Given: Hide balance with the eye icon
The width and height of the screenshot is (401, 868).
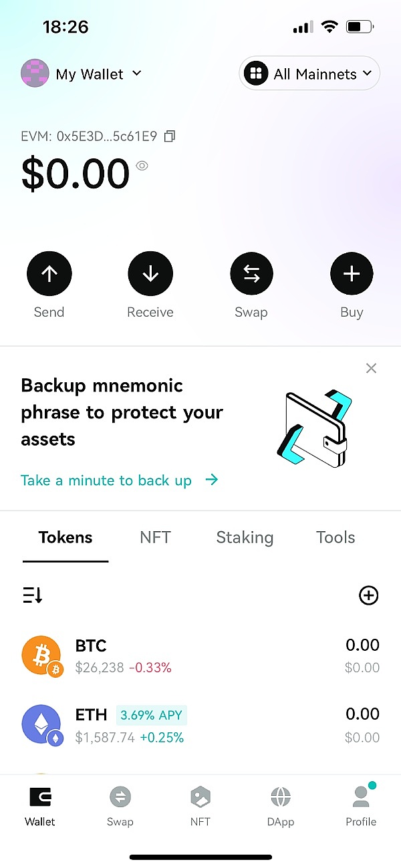Looking at the screenshot, I should (142, 166).
